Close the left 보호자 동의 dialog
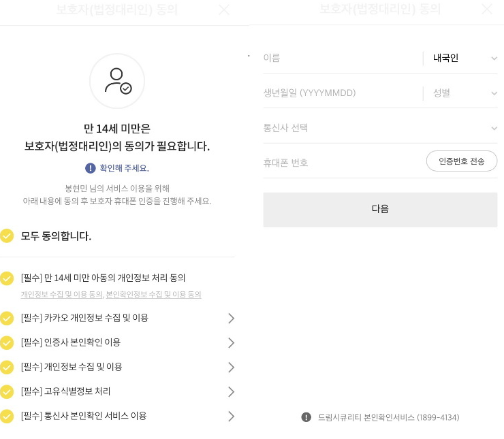Screen dimensions: 504x439 224,10
